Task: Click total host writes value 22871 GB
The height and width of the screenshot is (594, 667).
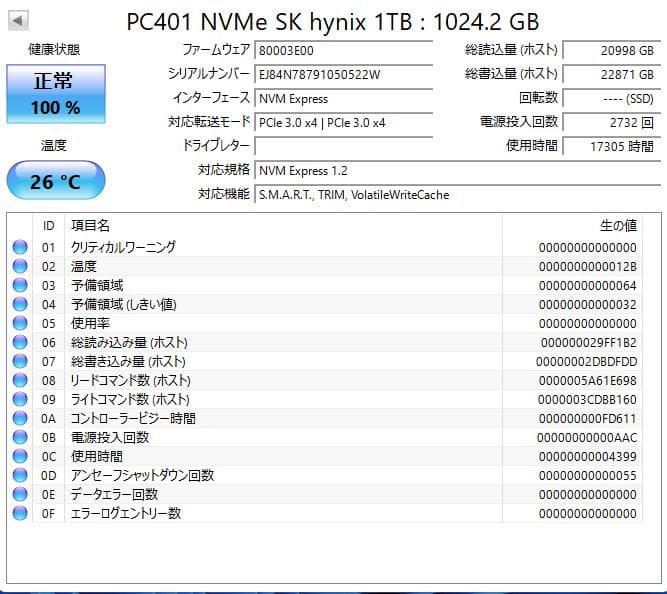Action: coord(612,74)
